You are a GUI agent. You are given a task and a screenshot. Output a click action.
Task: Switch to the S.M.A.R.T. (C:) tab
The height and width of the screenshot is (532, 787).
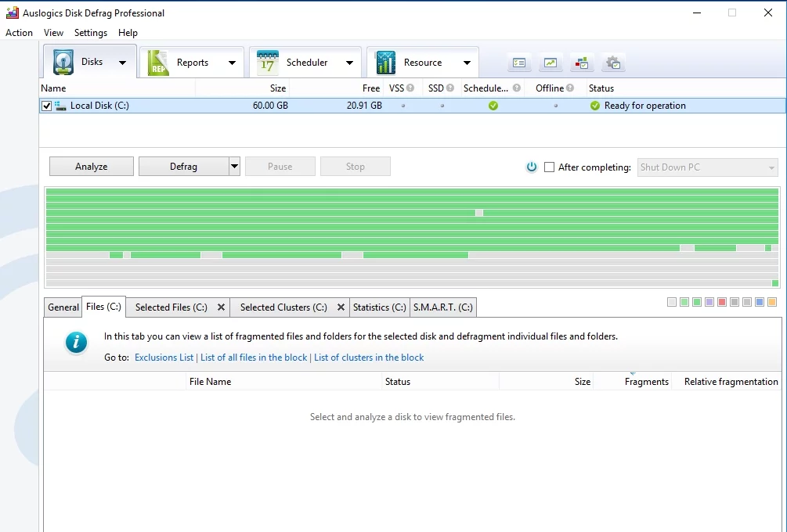click(443, 307)
